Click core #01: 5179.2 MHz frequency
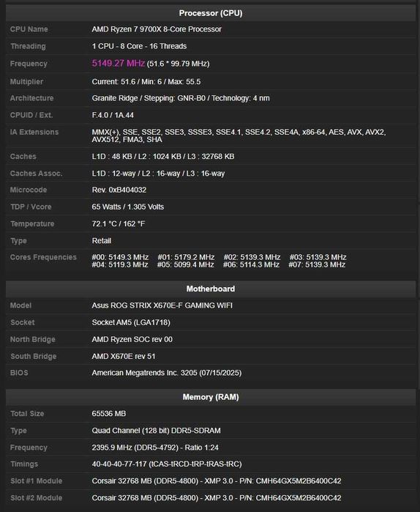The height and width of the screenshot is (512, 420). pyautogui.click(x=186, y=257)
